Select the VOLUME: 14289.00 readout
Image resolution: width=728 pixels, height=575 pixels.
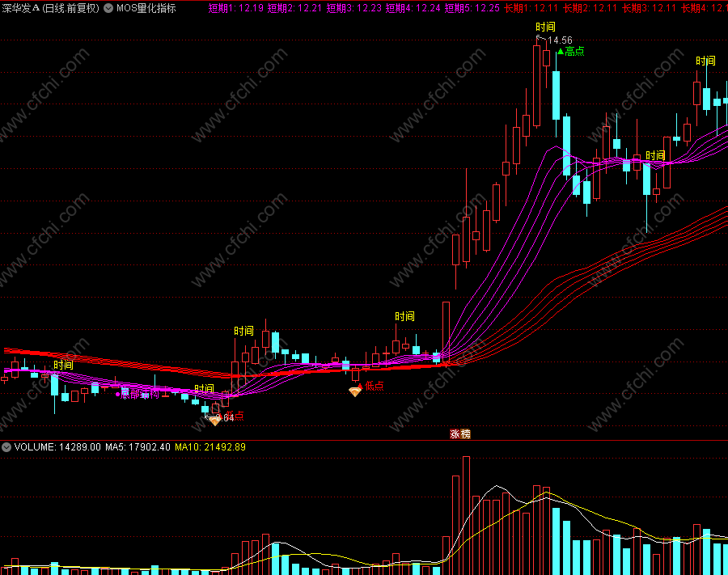click(57, 447)
